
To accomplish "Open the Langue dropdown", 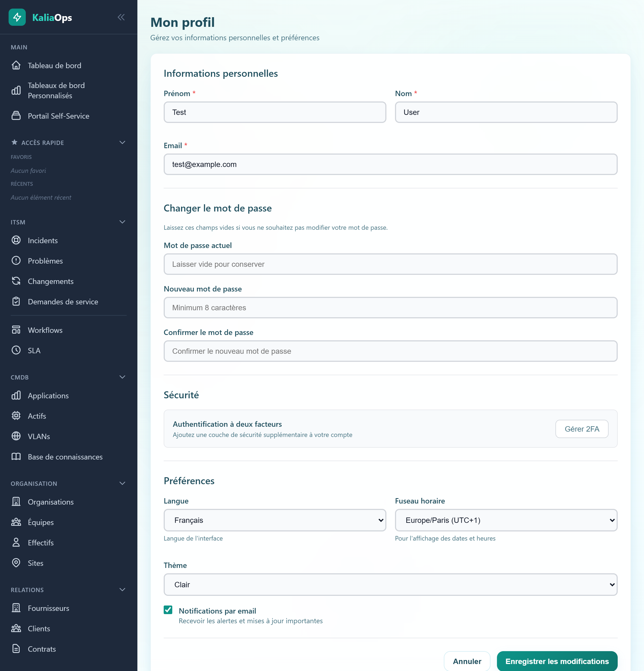I will pyautogui.click(x=275, y=520).
